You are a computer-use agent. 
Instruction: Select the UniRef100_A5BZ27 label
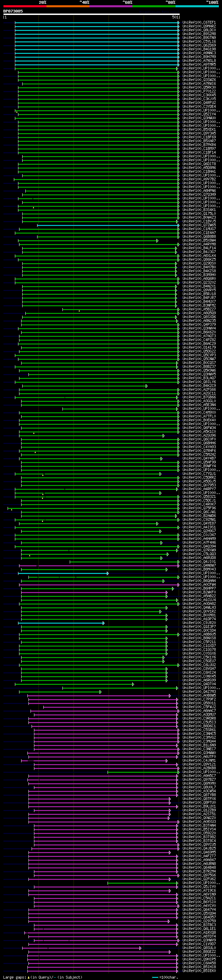[x=199, y=309]
